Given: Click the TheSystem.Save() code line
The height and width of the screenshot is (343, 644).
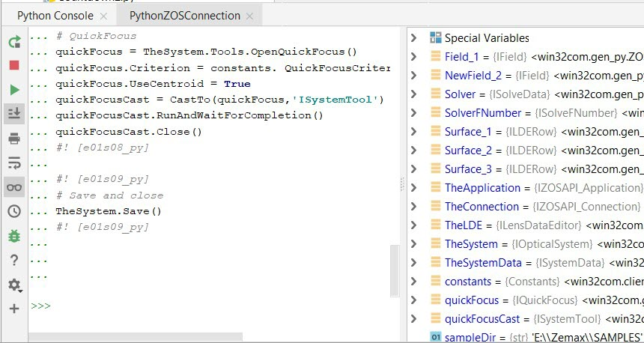Looking at the screenshot, I should click(109, 211).
